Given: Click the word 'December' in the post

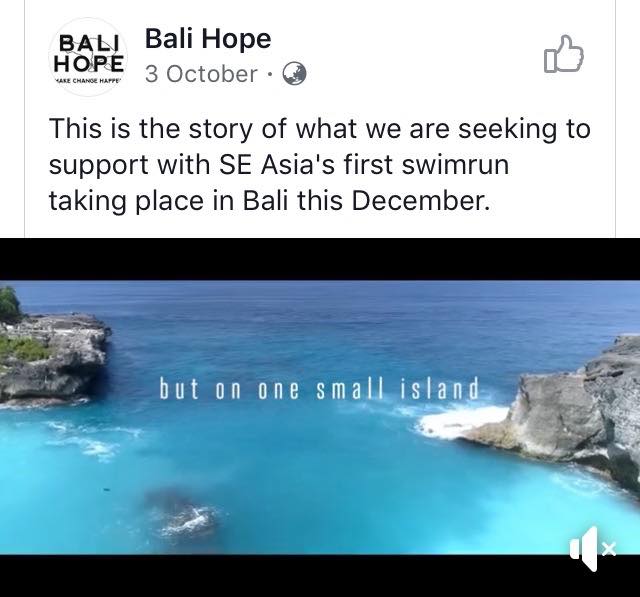Looking at the screenshot, I should 420,201.
